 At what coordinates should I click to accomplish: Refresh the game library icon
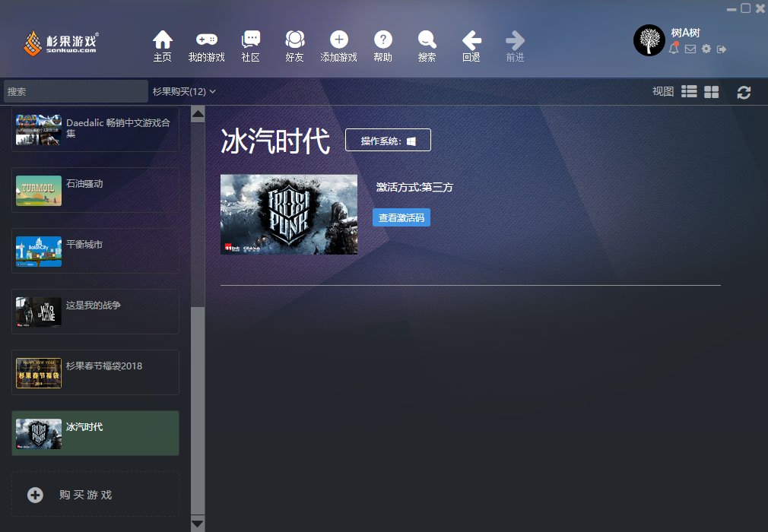(744, 92)
